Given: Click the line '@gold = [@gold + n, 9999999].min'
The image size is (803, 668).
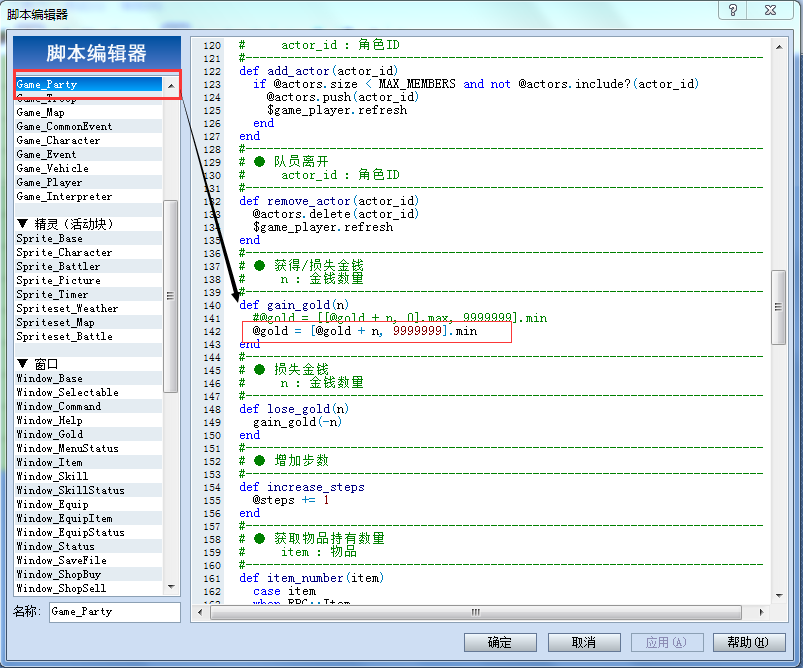Looking at the screenshot, I should (365, 331).
